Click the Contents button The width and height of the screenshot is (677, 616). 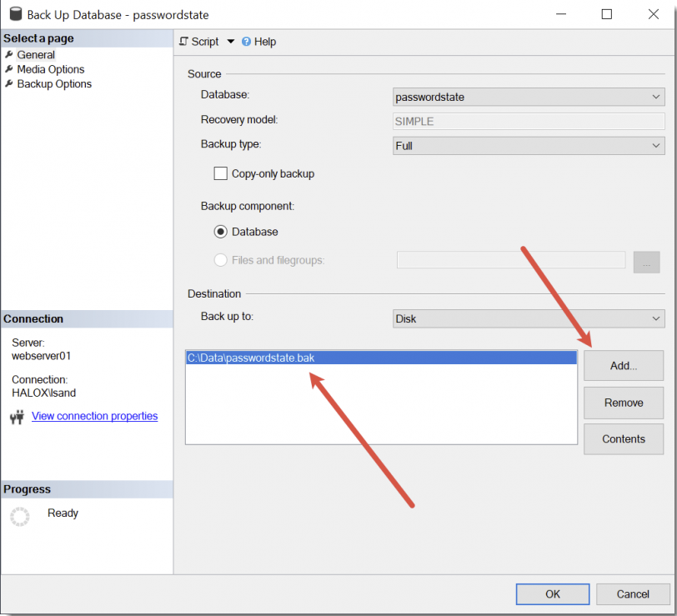(624, 439)
